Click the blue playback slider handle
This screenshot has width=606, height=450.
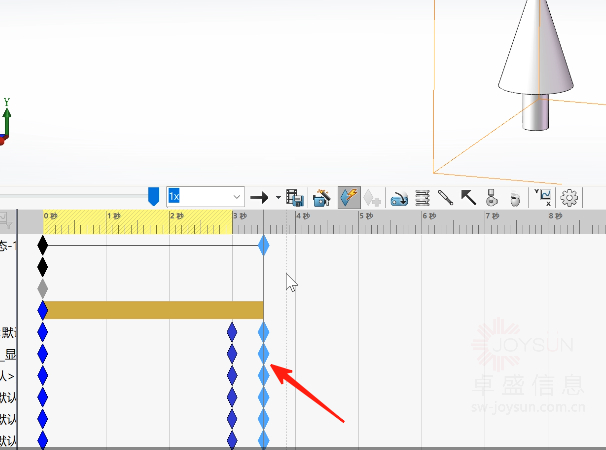point(153,196)
